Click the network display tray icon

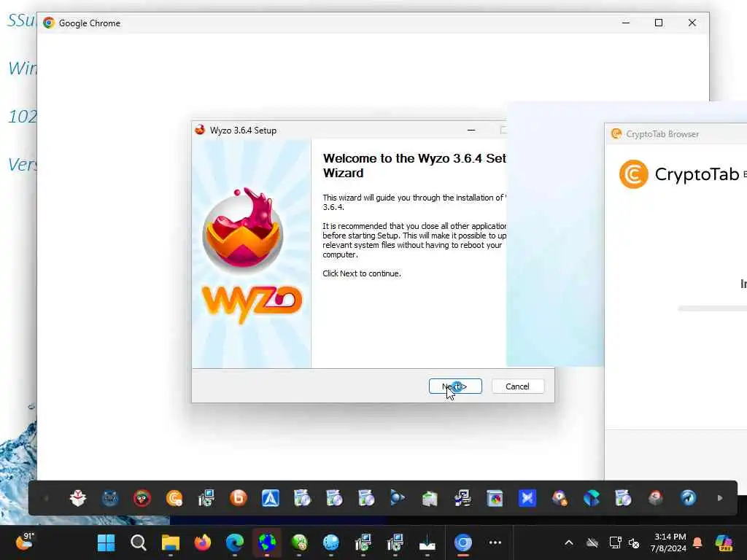pyautogui.click(x=615, y=542)
